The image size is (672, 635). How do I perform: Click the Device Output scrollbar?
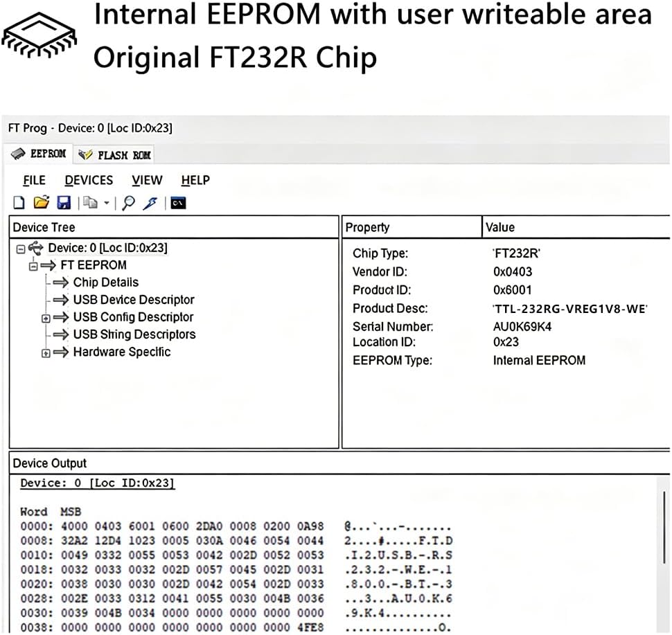pyautogui.click(x=664, y=527)
